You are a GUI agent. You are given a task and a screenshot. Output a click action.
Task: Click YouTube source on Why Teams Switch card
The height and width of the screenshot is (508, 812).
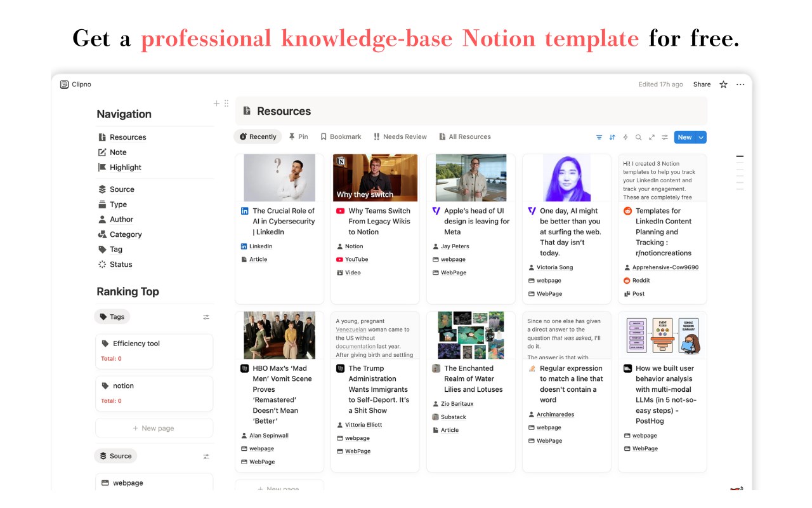click(357, 260)
